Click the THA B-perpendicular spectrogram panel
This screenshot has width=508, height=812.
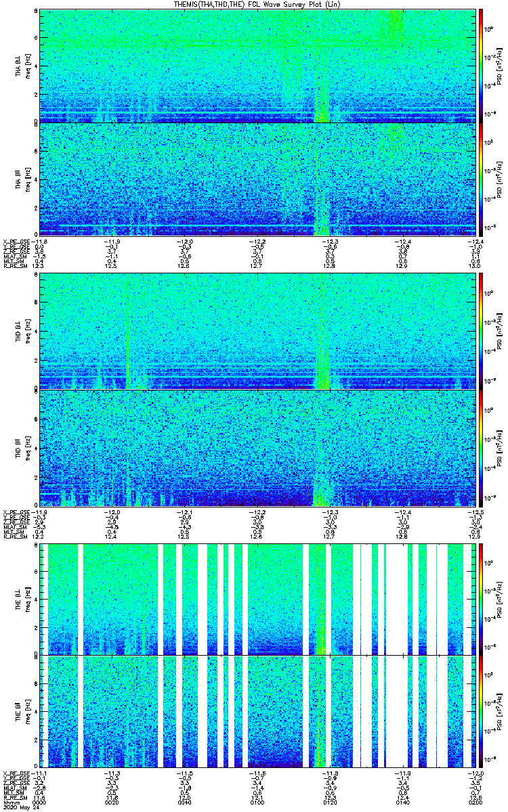[x=257, y=66]
